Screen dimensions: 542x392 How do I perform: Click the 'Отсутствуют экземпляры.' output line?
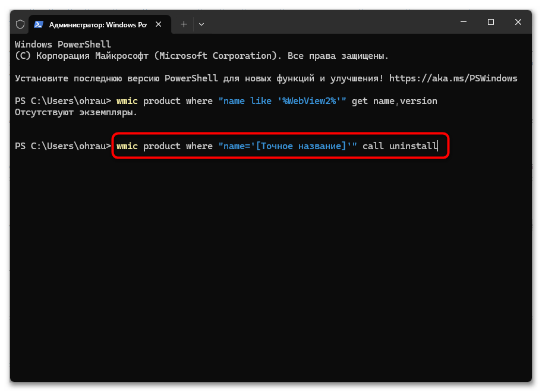point(76,112)
